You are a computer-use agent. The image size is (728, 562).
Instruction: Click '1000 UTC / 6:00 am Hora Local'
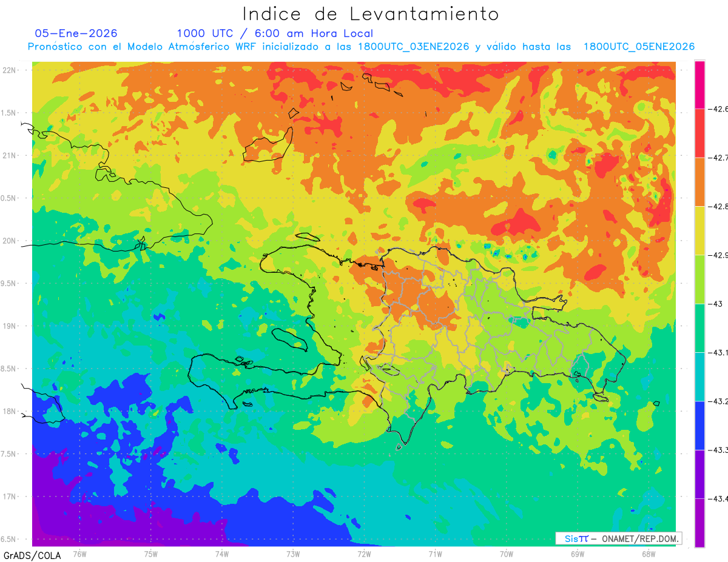tap(275, 33)
